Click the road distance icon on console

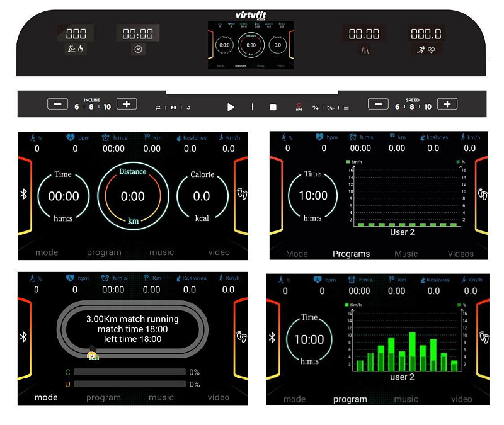[364, 49]
